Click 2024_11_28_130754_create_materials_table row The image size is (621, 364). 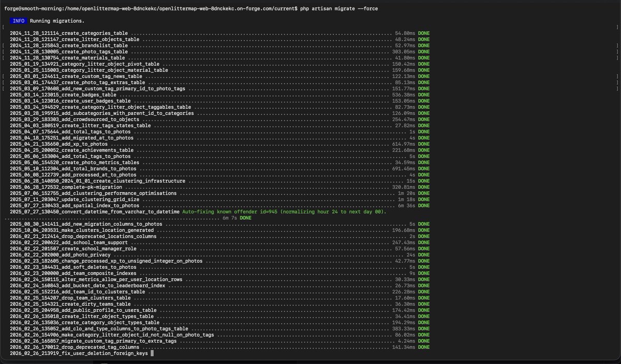(67, 58)
